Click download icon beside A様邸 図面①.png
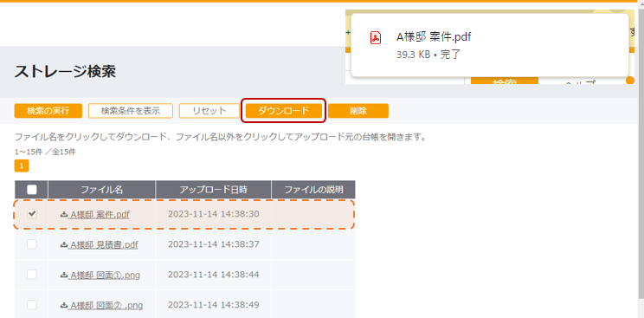Viewport: 644px width, 318px height. [x=64, y=275]
